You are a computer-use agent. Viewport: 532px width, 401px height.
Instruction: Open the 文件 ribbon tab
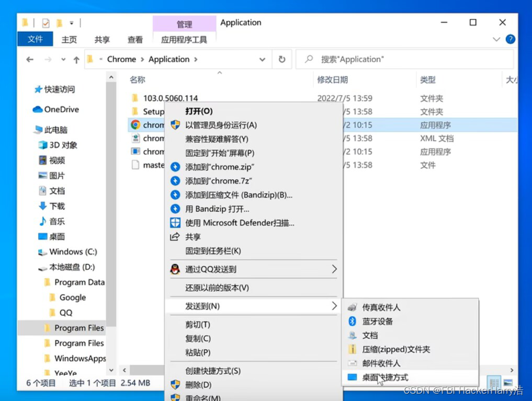[35, 39]
